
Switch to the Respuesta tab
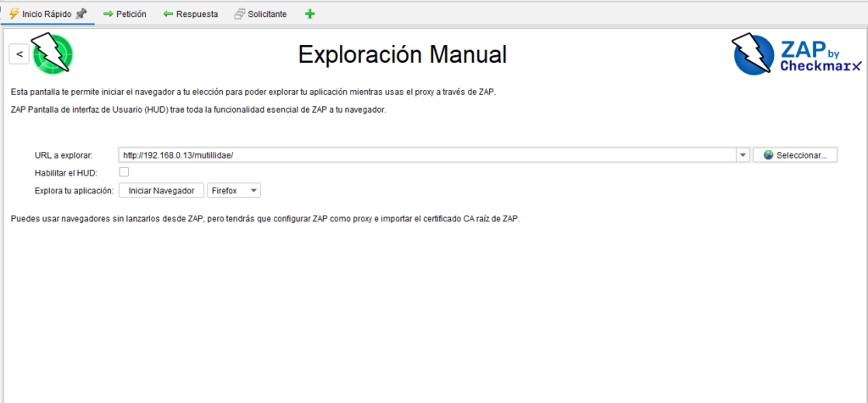197,14
